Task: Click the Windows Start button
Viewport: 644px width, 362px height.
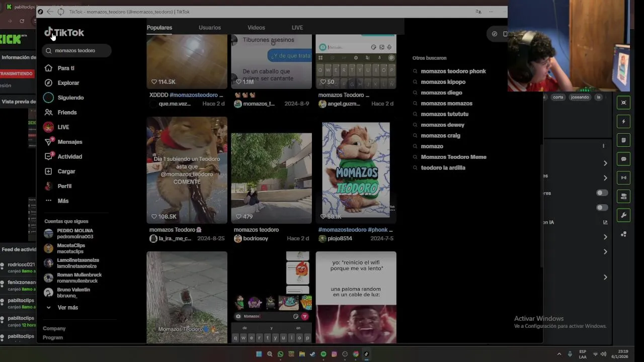Action: [x=259, y=354]
